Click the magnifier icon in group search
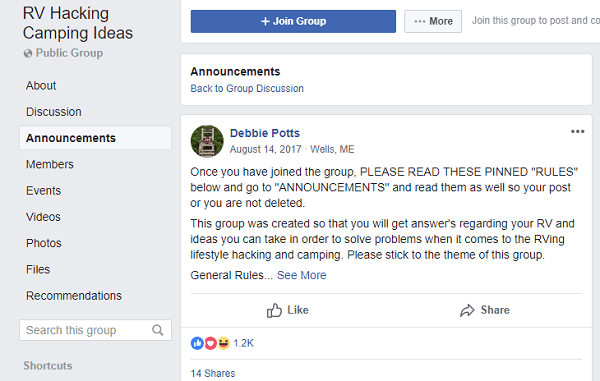600x381 pixels. point(158,330)
